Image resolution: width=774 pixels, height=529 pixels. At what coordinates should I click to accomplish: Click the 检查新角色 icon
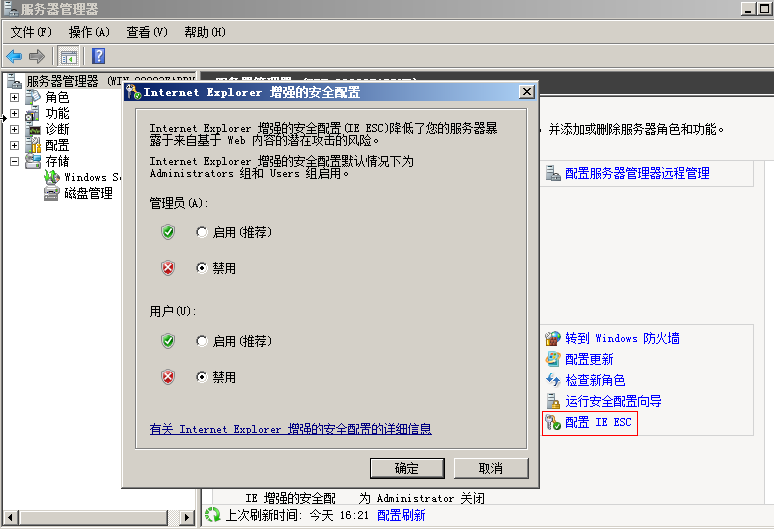(553, 380)
